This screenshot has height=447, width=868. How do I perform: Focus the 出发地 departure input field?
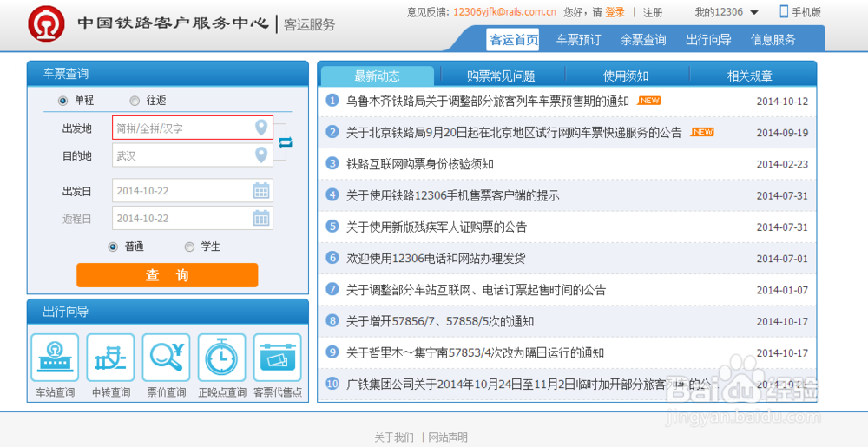(193, 128)
